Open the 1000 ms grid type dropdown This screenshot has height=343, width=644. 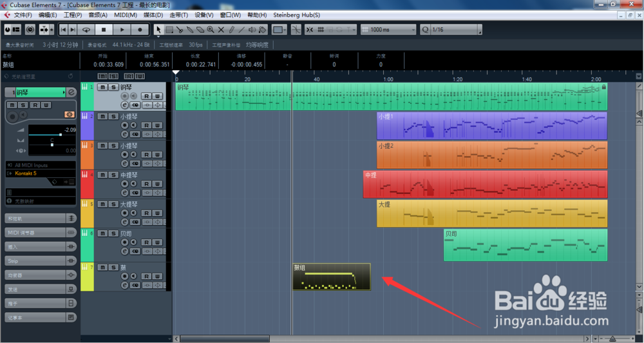388,30
